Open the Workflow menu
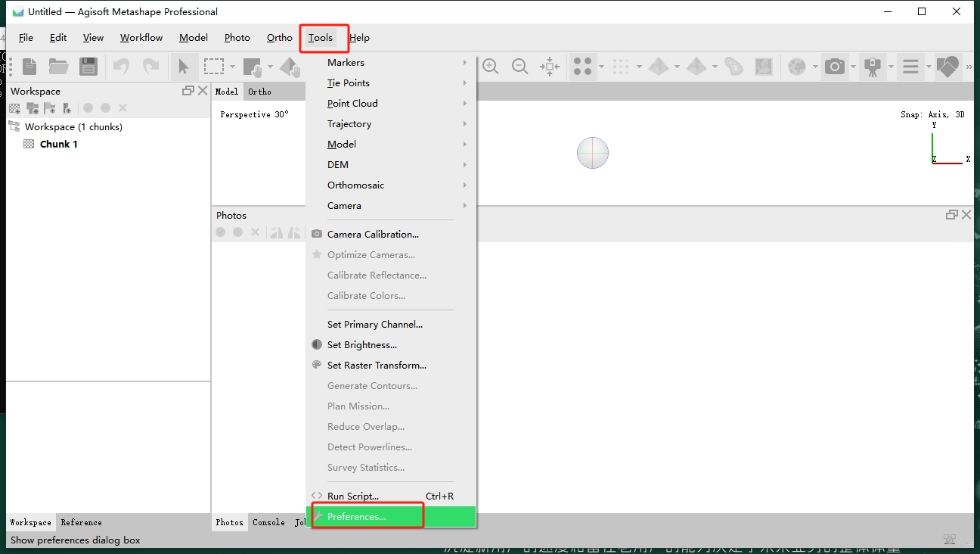The width and height of the screenshot is (980, 554). pyautogui.click(x=141, y=38)
